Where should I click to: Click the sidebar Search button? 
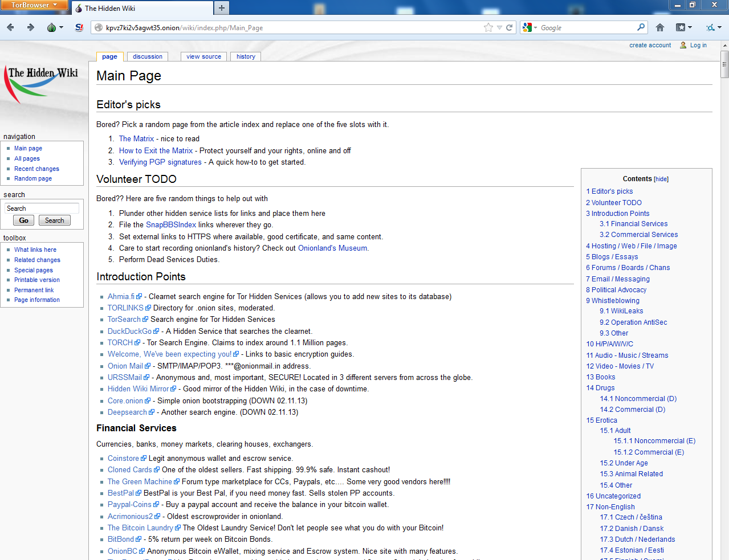point(54,220)
